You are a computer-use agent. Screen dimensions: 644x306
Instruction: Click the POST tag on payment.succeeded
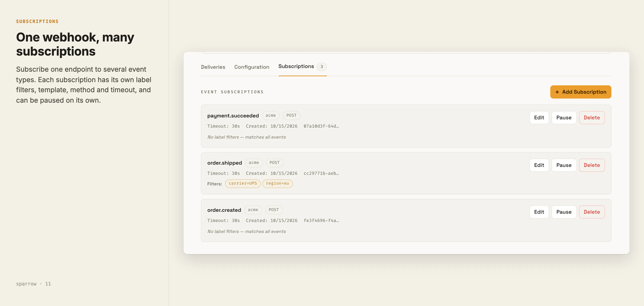tap(291, 115)
